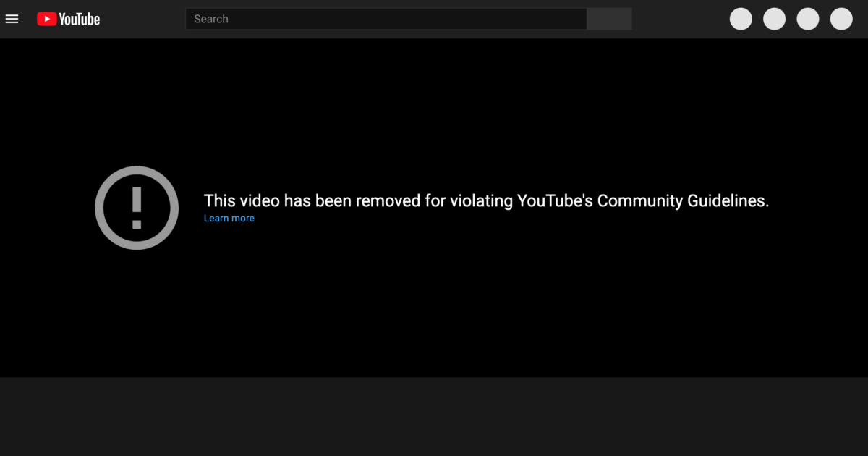
Task: Click empty header space before search bar
Action: point(142,19)
